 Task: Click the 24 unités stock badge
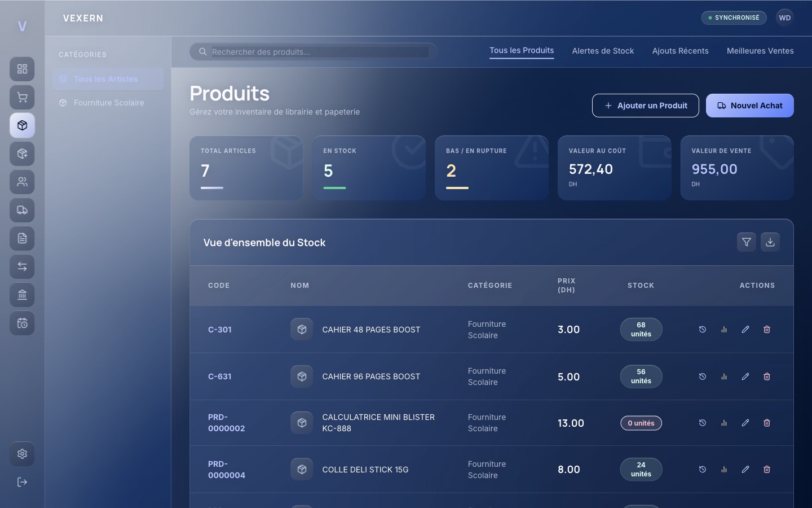tap(641, 470)
